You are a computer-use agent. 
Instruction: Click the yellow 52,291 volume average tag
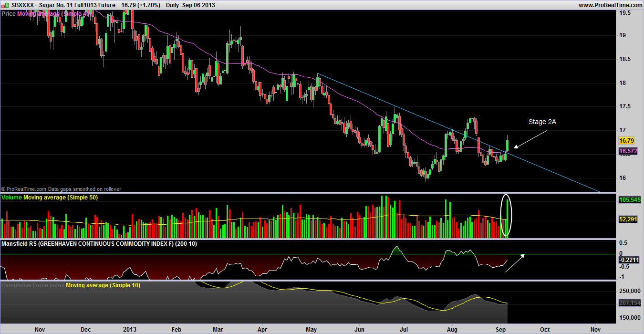point(628,219)
